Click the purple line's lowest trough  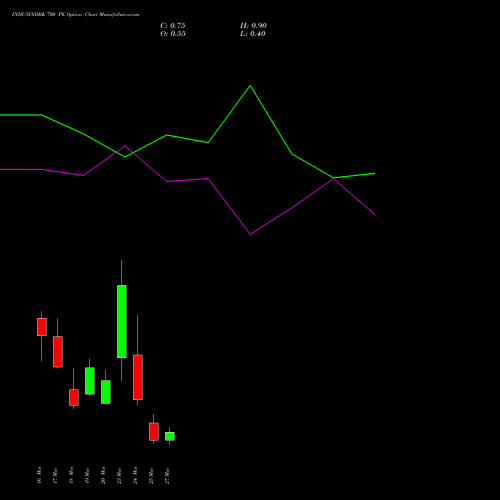(250, 234)
